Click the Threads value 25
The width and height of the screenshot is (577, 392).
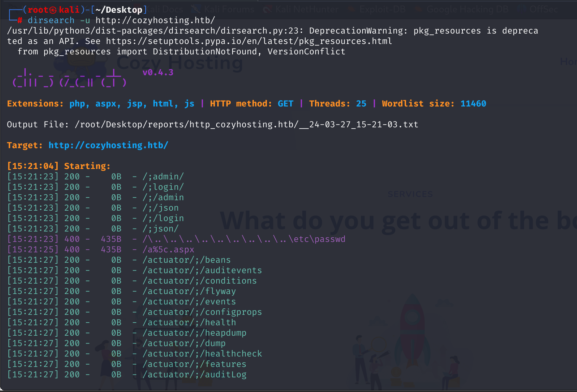click(361, 104)
